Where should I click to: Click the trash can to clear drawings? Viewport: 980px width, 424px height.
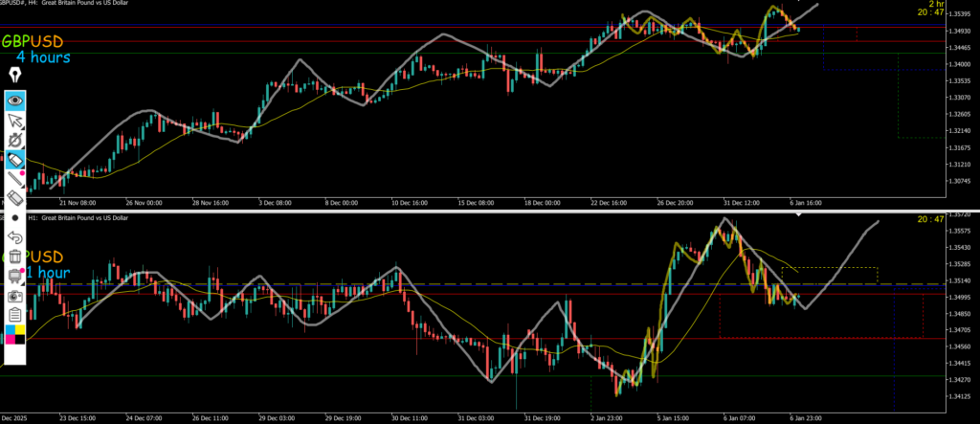pyautogui.click(x=15, y=257)
